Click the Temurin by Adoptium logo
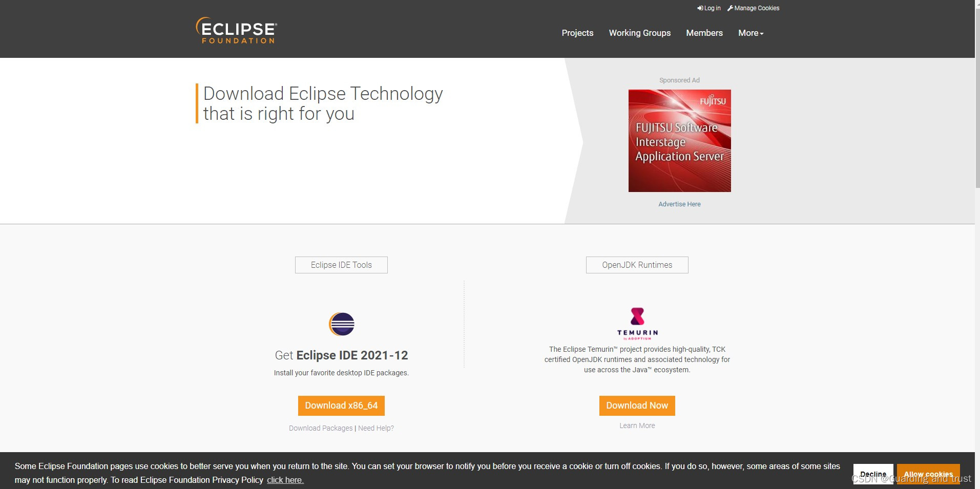Screen dimensions: 980x489 (x=637, y=324)
